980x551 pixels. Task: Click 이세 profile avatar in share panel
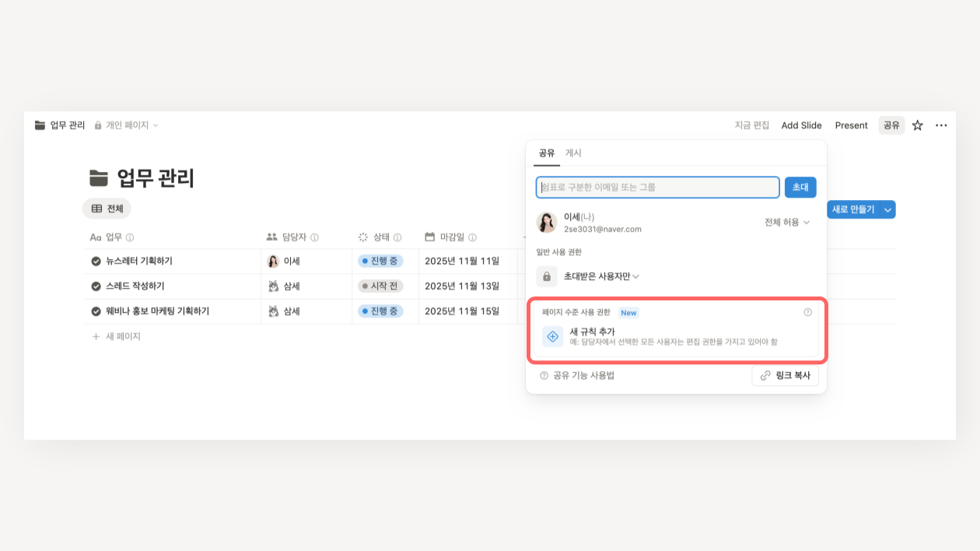point(547,223)
